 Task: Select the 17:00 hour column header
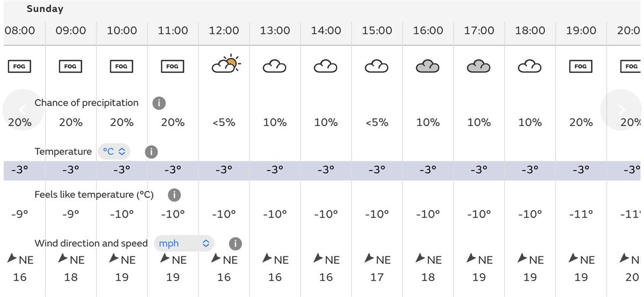(x=479, y=31)
